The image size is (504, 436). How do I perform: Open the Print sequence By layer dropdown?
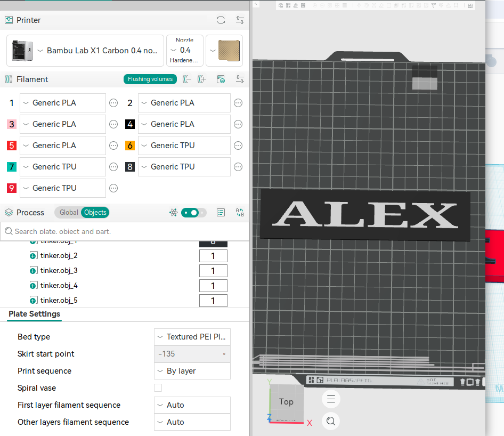pos(192,371)
